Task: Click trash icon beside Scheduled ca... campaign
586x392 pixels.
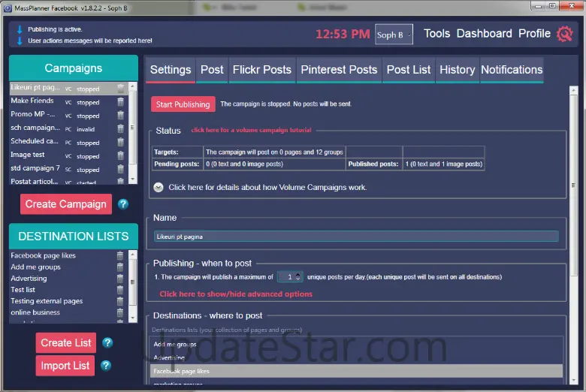Action: (x=120, y=142)
